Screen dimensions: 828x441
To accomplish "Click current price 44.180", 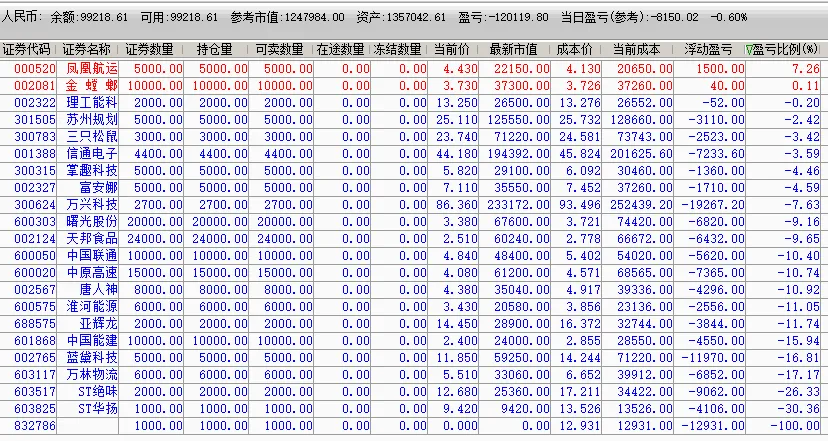I will pyautogui.click(x=457, y=154).
